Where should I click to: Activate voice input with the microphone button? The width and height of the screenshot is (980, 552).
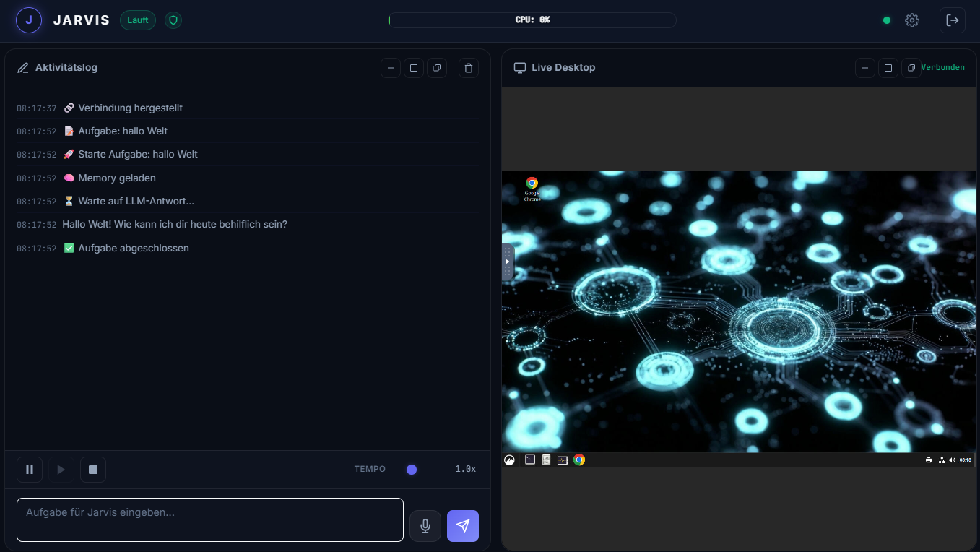[x=425, y=526]
